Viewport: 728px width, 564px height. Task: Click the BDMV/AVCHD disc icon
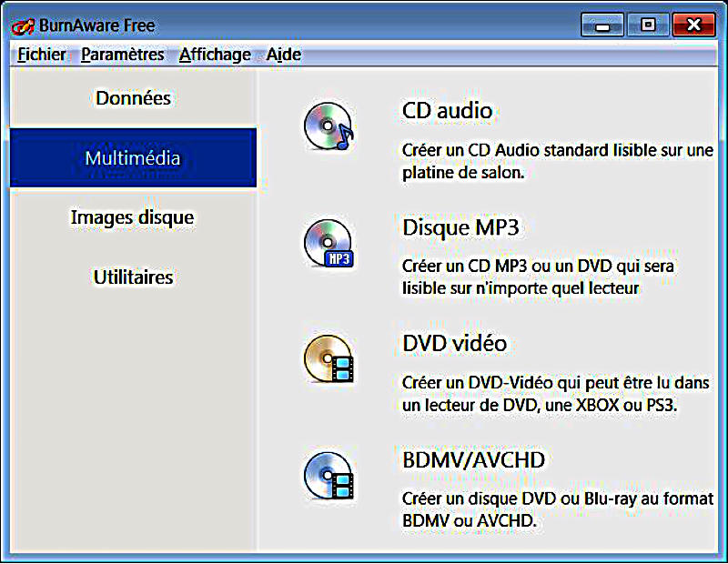point(329,476)
